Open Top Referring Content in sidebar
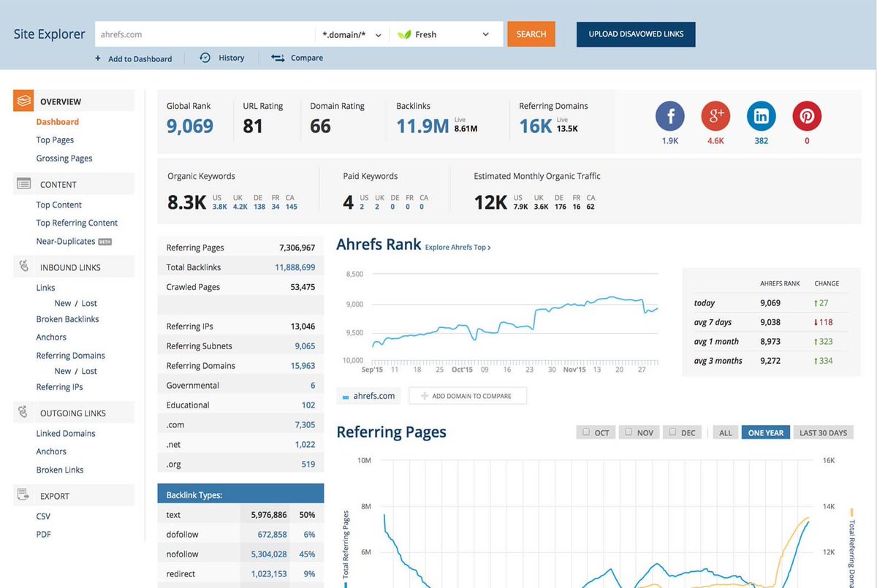 [77, 223]
